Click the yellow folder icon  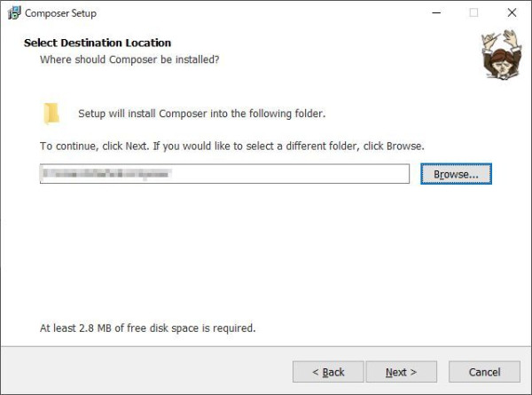51,114
